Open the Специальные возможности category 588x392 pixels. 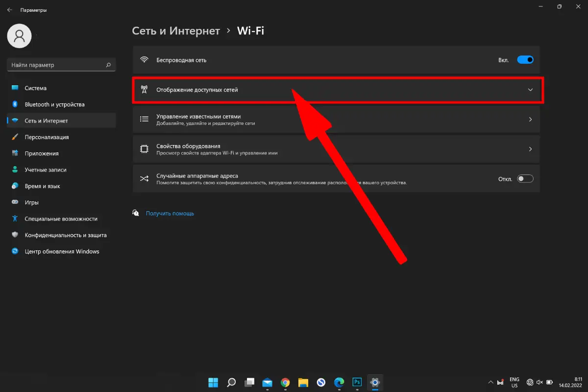(x=61, y=219)
